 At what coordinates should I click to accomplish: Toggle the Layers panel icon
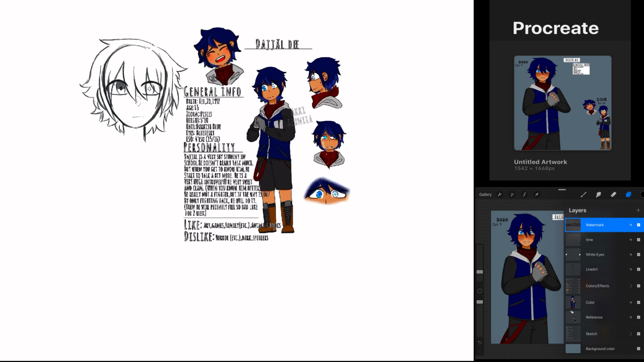point(629,194)
